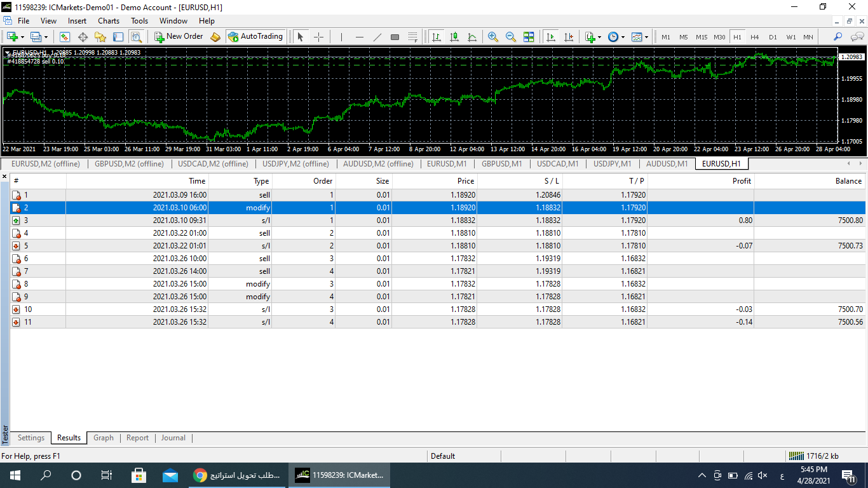Toggle chart Auto Scroll
This screenshot has height=488, width=868.
coord(551,37)
